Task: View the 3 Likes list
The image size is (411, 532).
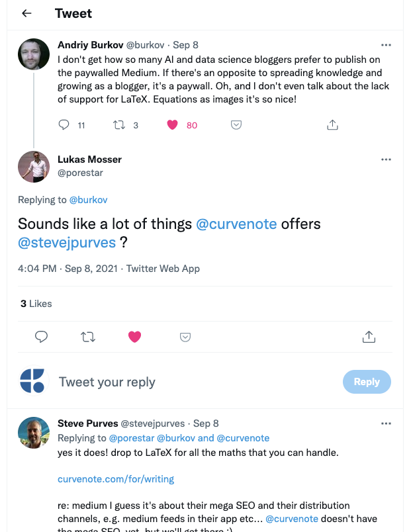Action: coord(36,304)
